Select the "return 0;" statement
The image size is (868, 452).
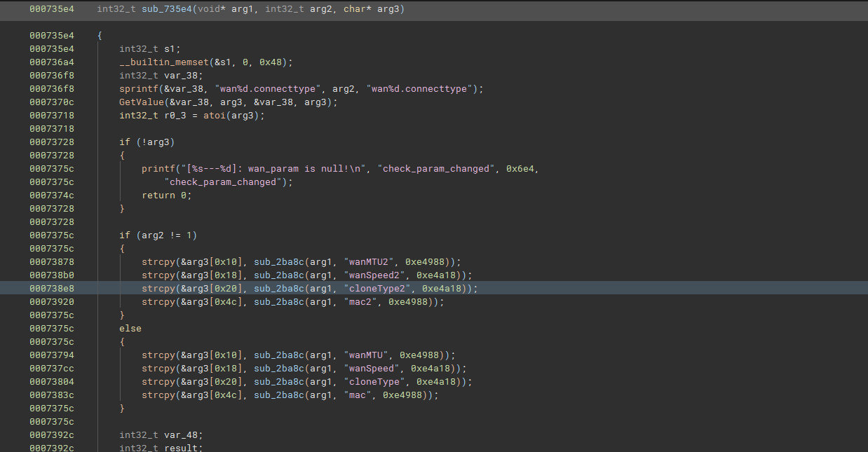pyautogui.click(x=167, y=195)
